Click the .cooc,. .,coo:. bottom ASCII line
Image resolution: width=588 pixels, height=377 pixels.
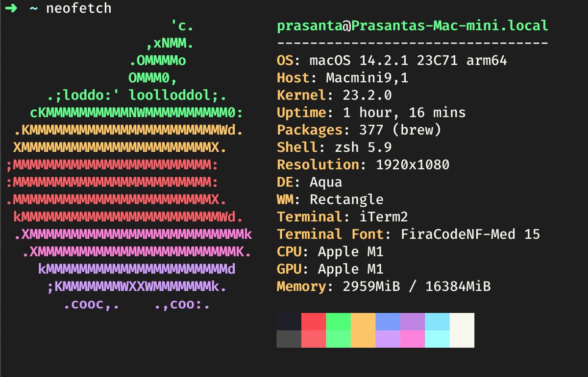pos(137,304)
